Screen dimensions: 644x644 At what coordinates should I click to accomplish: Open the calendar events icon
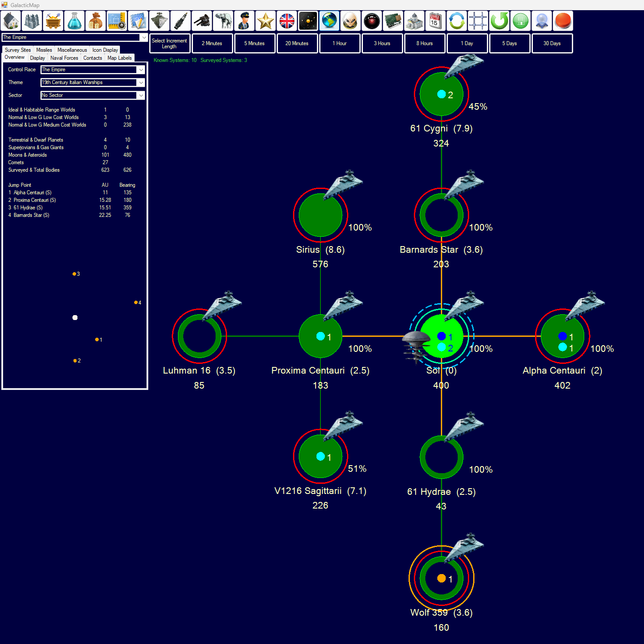(x=436, y=21)
